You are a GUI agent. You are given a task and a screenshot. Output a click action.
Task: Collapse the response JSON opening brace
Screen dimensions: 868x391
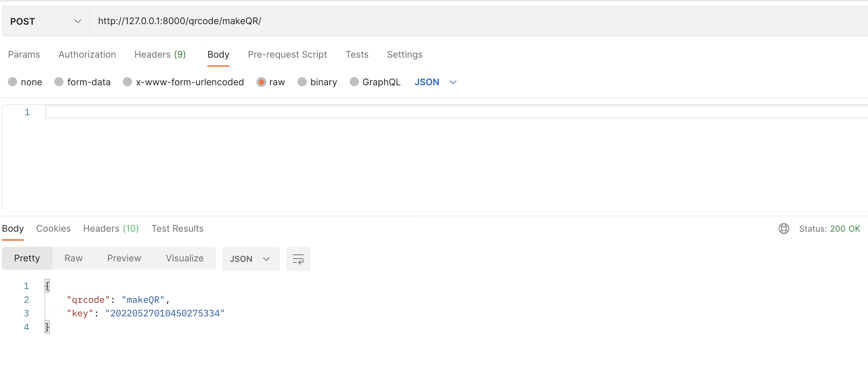click(x=47, y=285)
